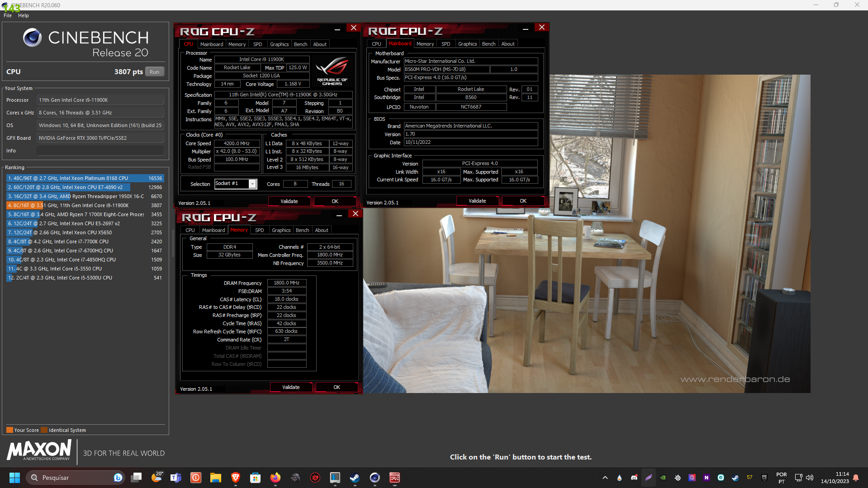Click the Info input field
The width and height of the screenshot is (868, 488).
tap(100, 151)
